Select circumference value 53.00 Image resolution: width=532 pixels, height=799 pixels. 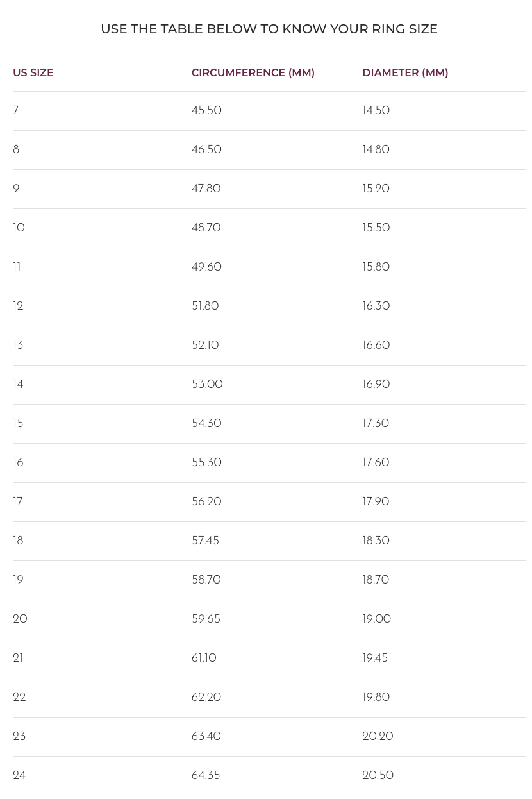pos(207,385)
